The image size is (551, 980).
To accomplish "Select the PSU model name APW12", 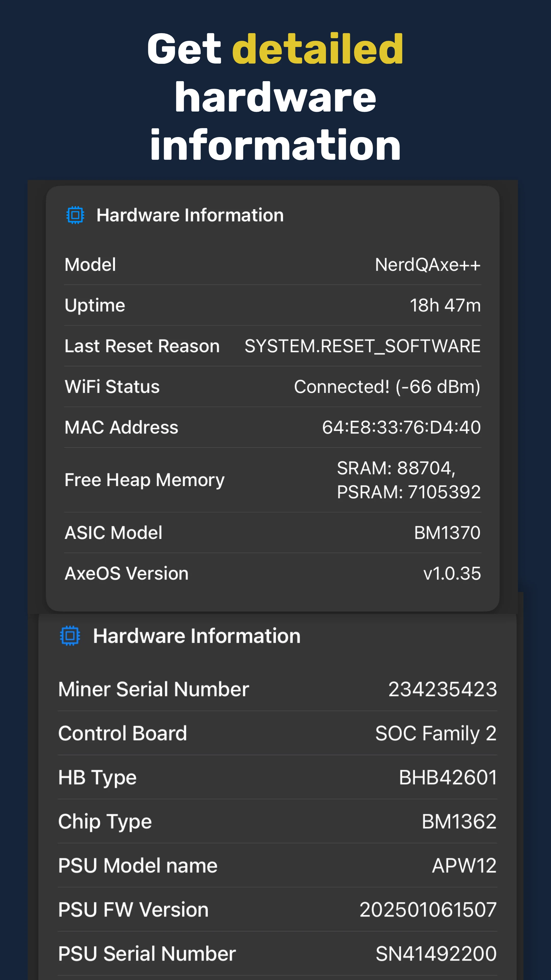I will click(465, 866).
